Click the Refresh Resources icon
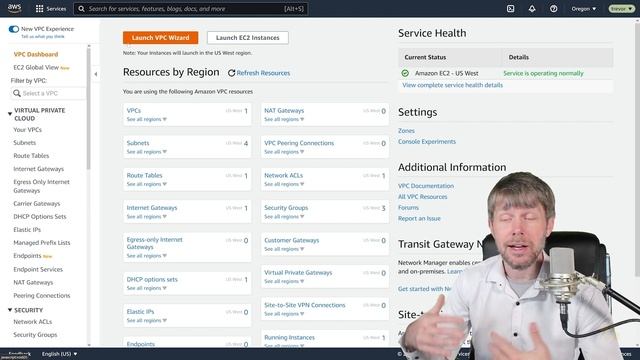This screenshot has width=640, height=360. (231, 73)
